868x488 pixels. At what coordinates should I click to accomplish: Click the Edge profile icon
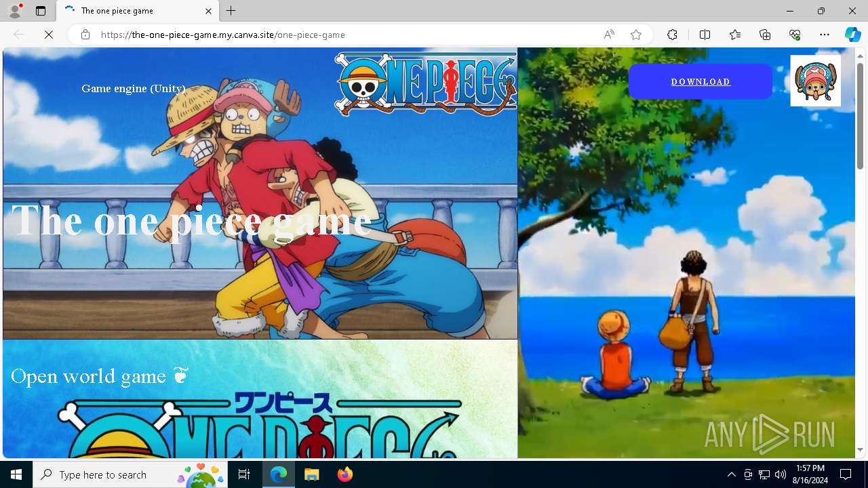click(x=15, y=11)
